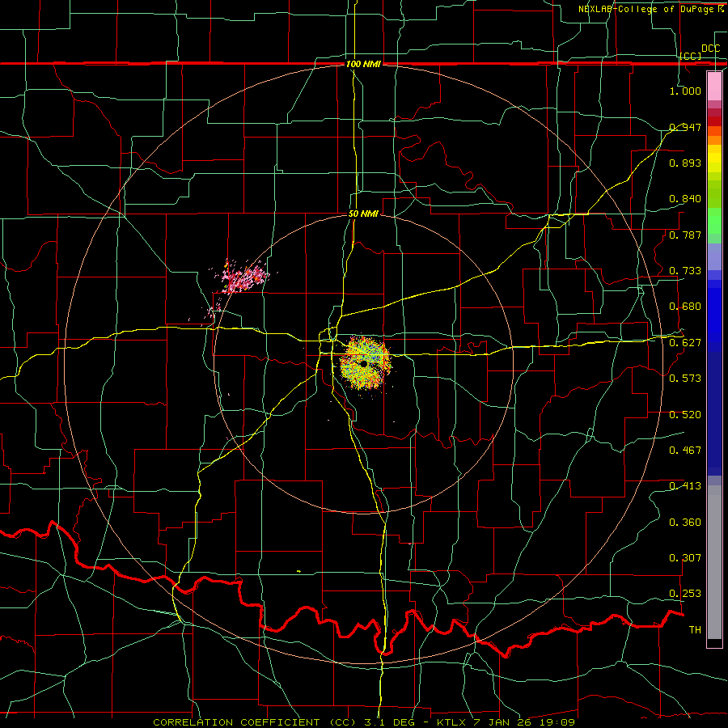This screenshot has height=728, width=728.
Task: Select the 0.947 legend value
Action: (x=685, y=127)
